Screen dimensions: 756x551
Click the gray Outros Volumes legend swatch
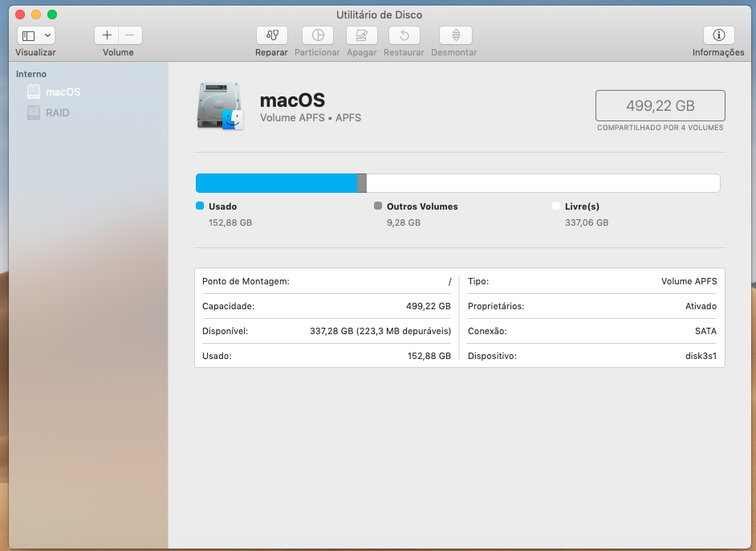coord(378,206)
